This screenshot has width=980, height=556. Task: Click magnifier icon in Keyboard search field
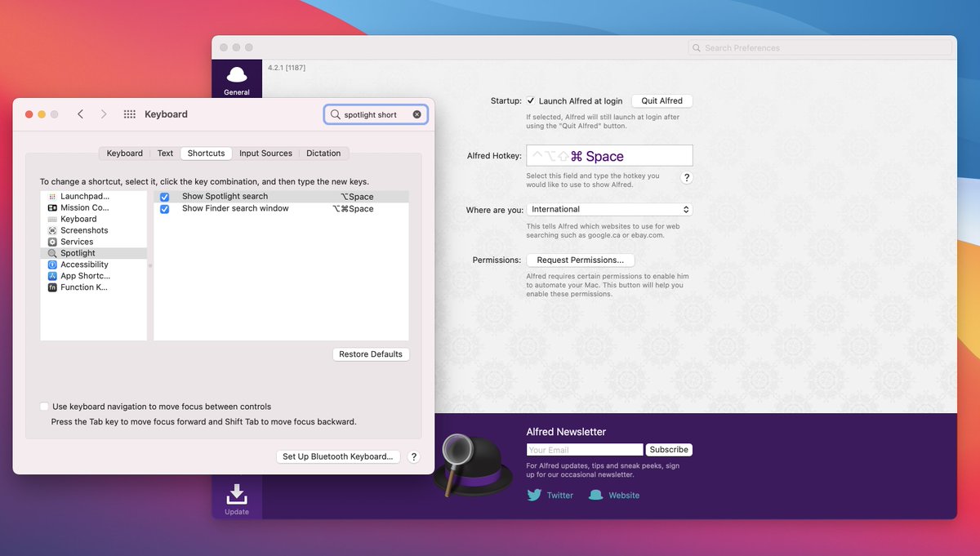335,114
